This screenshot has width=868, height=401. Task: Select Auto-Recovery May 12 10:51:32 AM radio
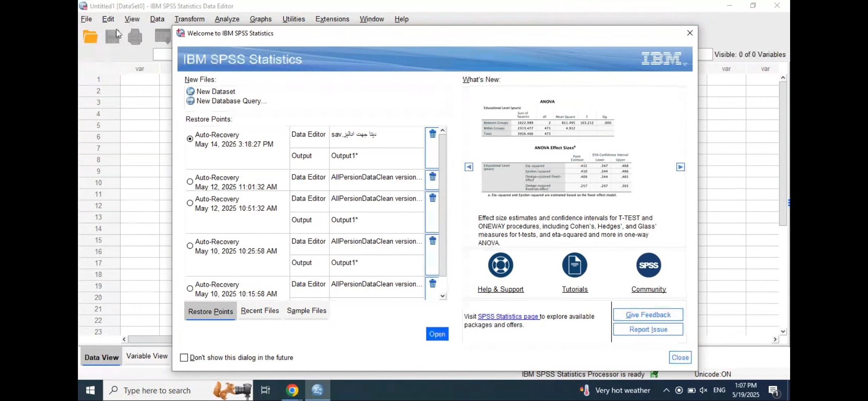point(190,203)
